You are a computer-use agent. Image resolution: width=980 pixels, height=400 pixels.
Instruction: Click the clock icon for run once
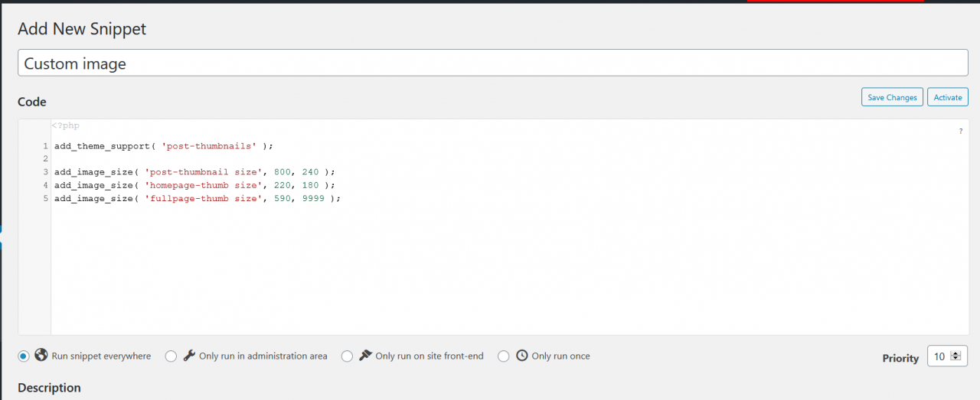(522, 356)
